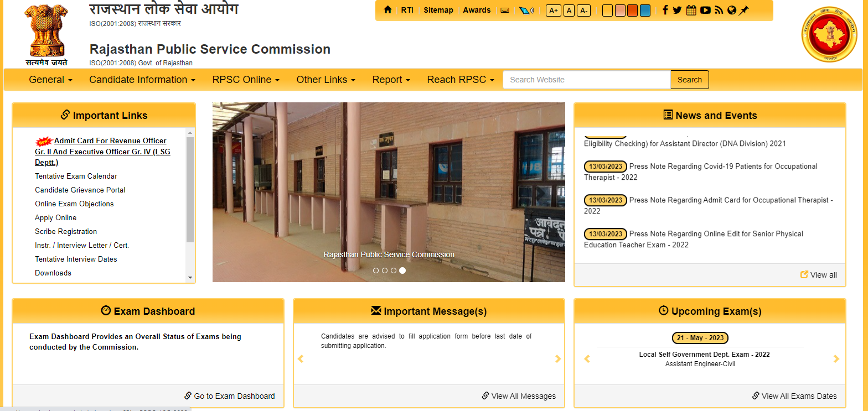Image resolution: width=868 pixels, height=411 pixels.
Task: Click the Home icon in top toolbar
Action: click(387, 10)
